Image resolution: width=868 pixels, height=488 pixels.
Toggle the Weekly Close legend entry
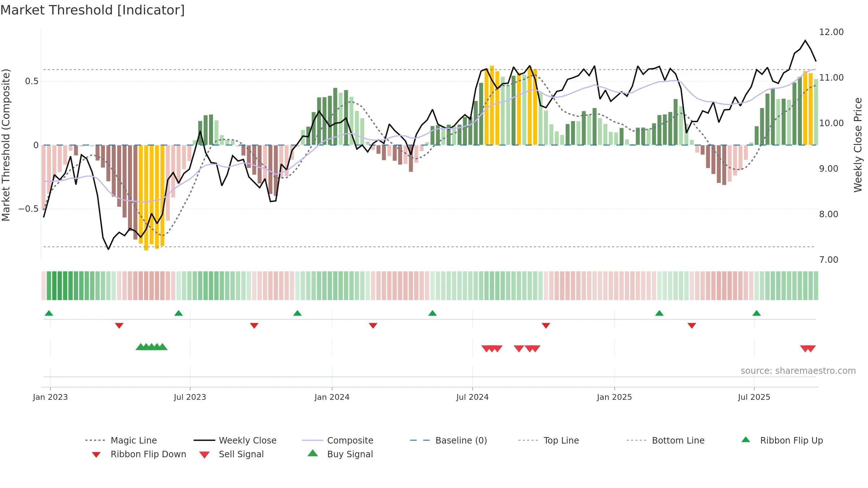(x=235, y=440)
